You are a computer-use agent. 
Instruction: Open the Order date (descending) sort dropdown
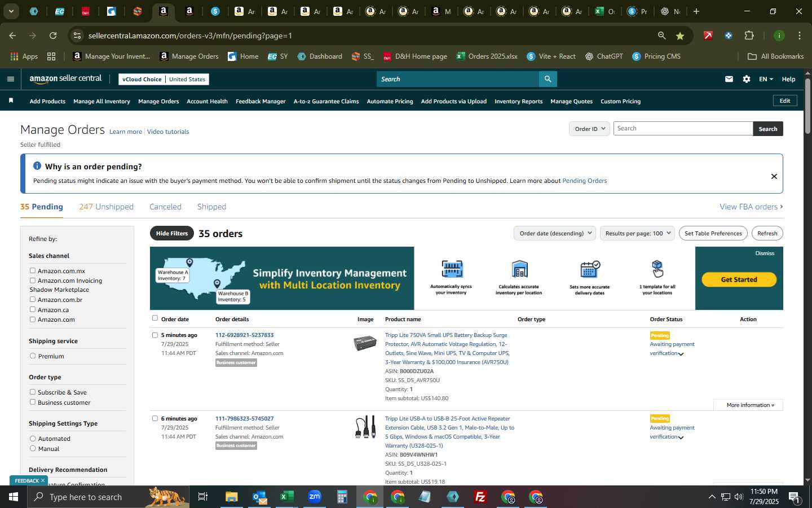tap(555, 233)
